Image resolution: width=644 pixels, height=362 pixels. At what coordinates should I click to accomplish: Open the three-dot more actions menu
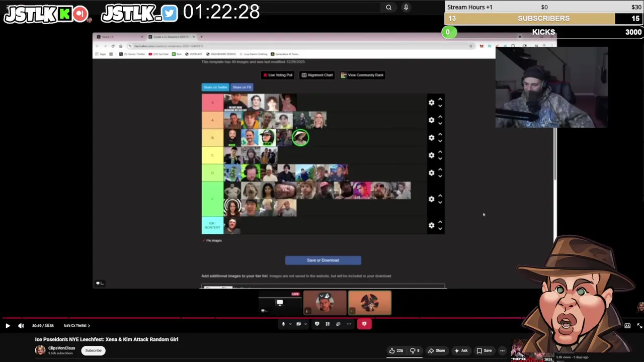(x=502, y=350)
